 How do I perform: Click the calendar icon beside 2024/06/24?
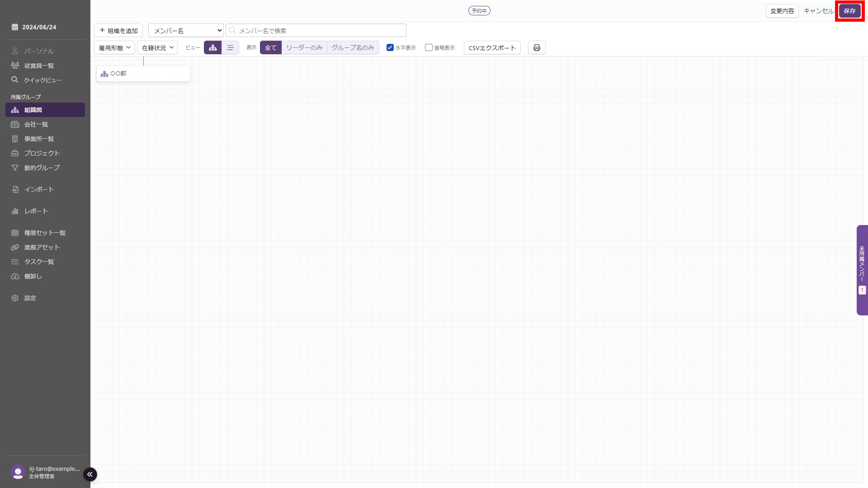(x=15, y=27)
